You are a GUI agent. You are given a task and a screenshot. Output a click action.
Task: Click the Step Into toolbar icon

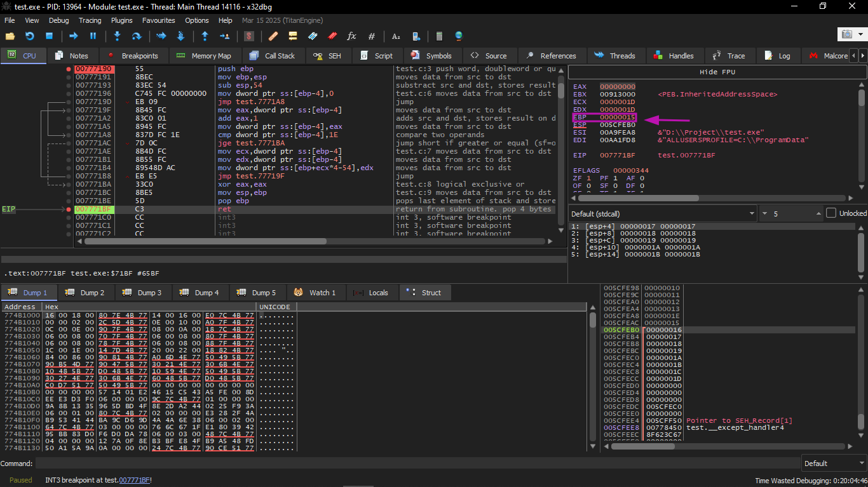[x=117, y=36]
